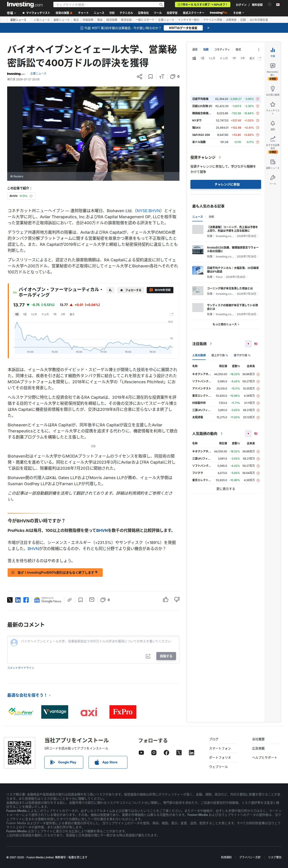Open the share icon below the headline
Viewport: 288px width, 868px height.
coord(139,77)
